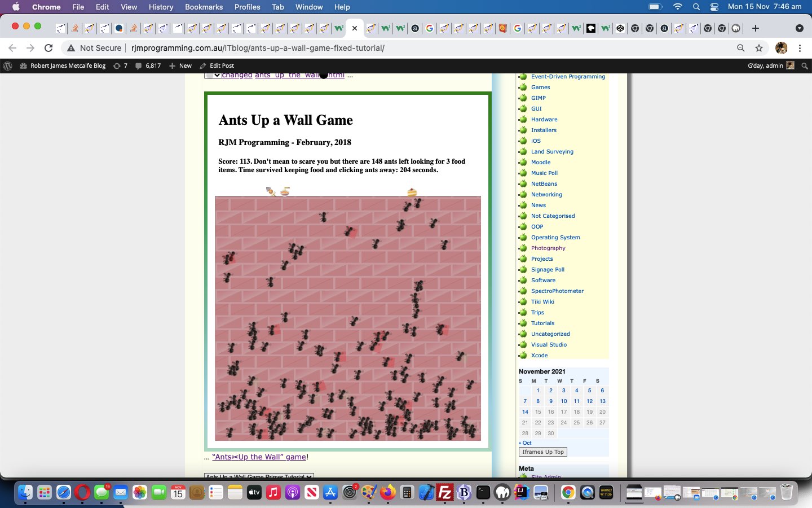Open FileZilla from the Dock
Screen dimensions: 812x508
pos(445,492)
